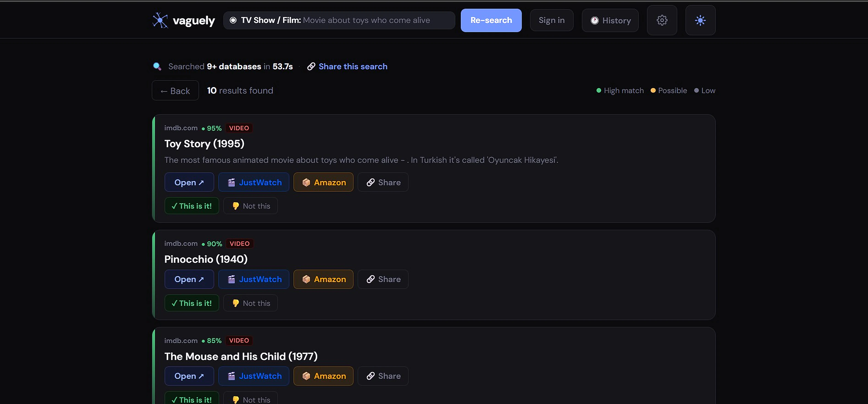
Task: Click the vaguely logo icon
Action: (x=160, y=20)
